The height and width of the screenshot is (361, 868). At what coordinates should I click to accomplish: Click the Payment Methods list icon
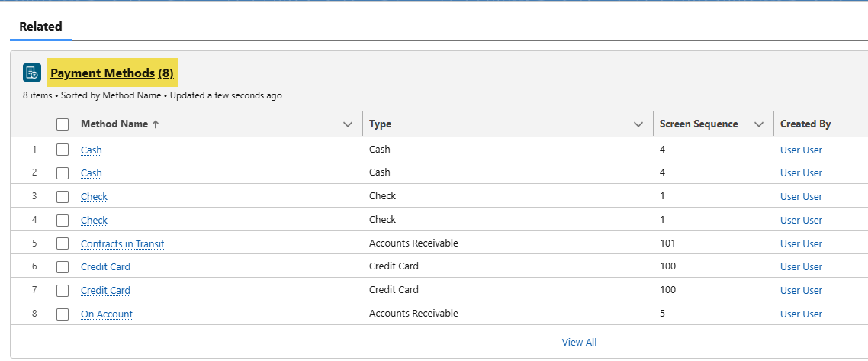[32, 73]
